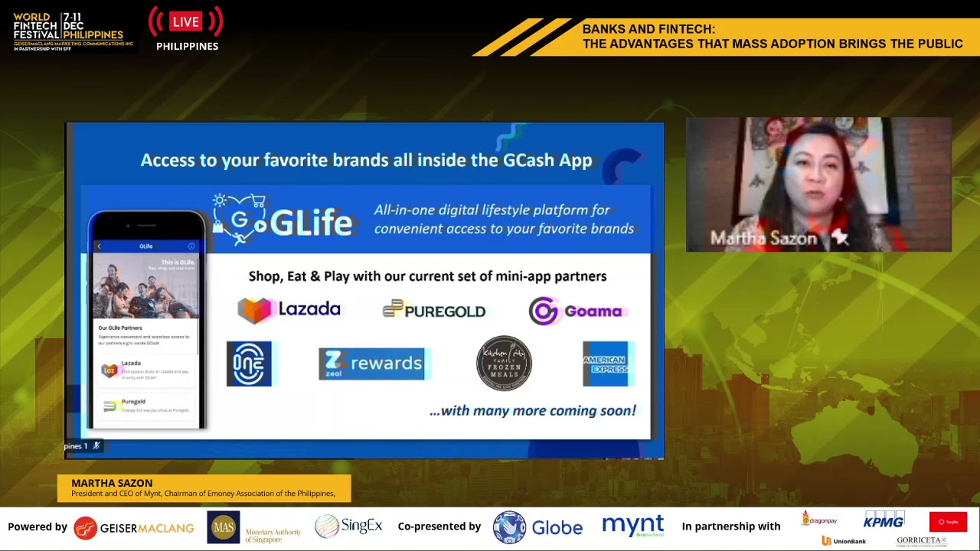Click the mynt co-presenter logo
This screenshot has width=980, height=551.
click(x=632, y=526)
